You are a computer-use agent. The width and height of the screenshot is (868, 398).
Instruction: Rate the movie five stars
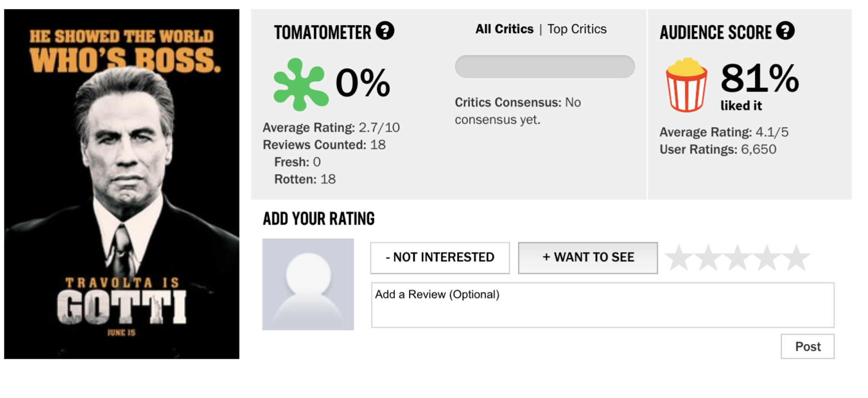point(796,258)
